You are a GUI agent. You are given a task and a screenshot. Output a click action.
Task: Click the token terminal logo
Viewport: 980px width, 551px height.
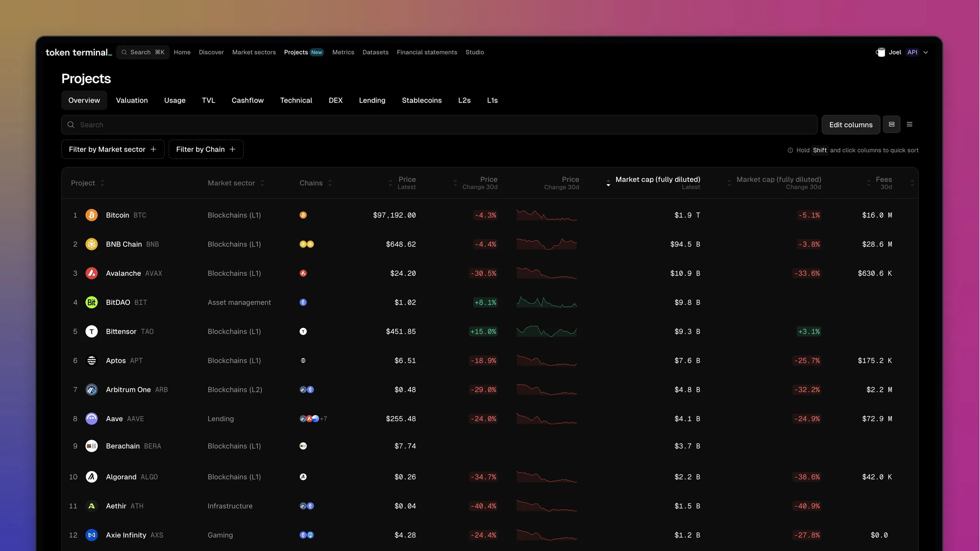(79, 52)
